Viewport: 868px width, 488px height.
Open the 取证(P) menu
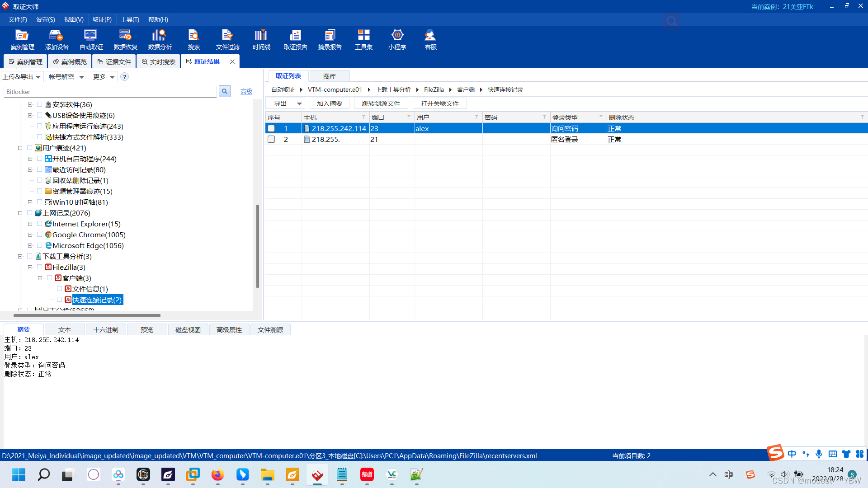pos(102,19)
